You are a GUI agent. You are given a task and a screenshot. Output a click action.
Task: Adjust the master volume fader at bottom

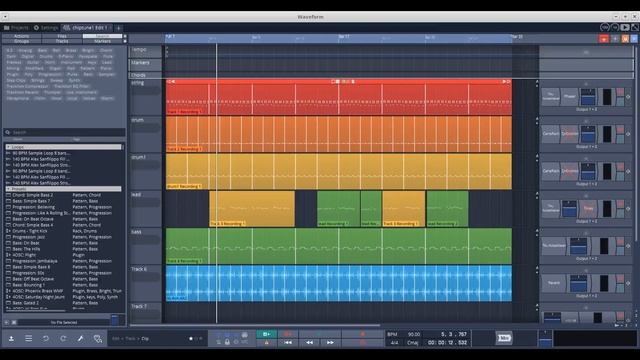[545, 339]
